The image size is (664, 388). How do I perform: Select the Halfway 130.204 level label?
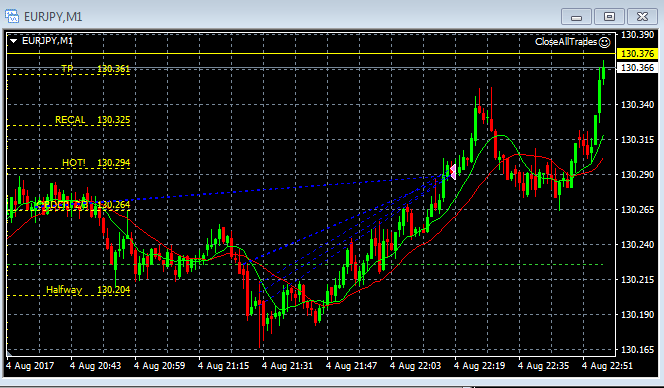88,290
